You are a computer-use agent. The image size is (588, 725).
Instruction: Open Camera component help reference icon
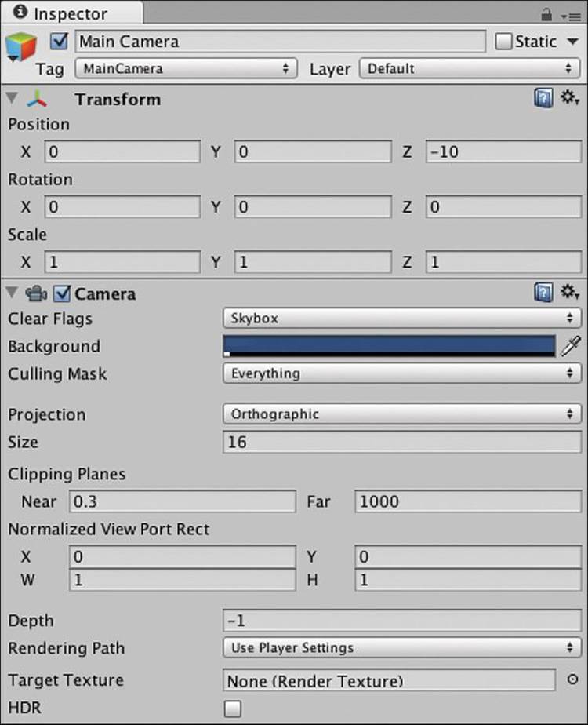click(x=543, y=293)
